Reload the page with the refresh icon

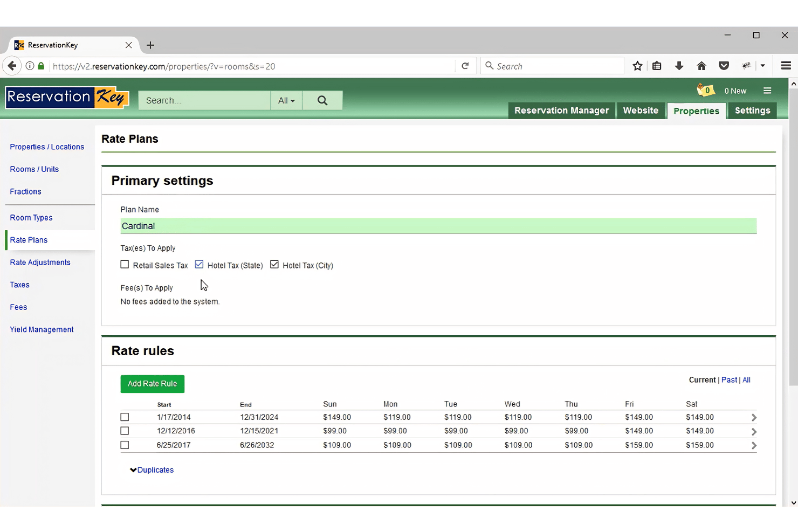[465, 66]
